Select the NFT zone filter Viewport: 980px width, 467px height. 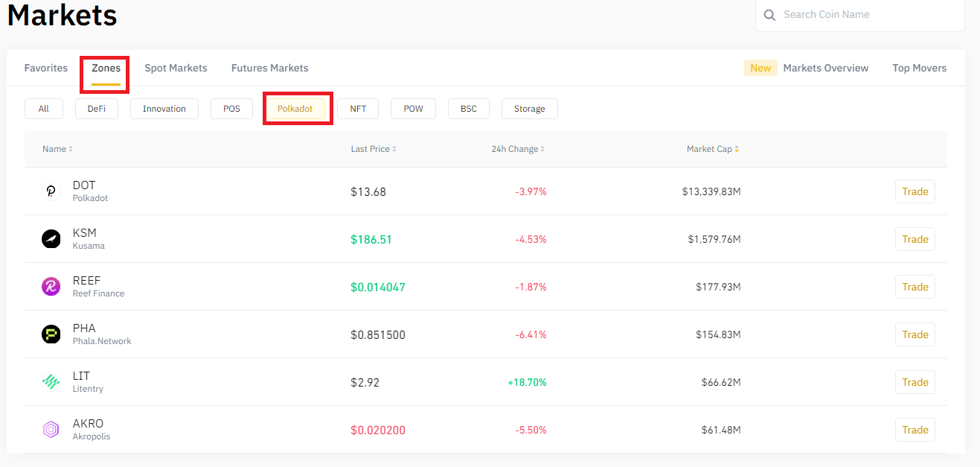click(358, 109)
